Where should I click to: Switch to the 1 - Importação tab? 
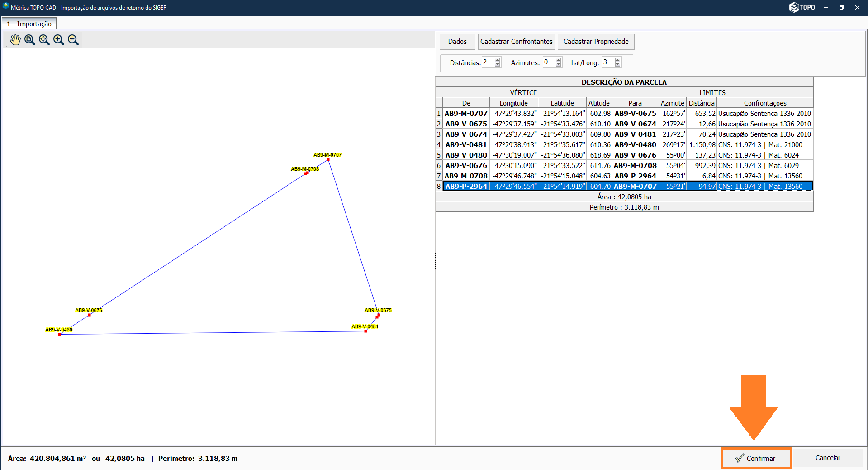[29, 24]
